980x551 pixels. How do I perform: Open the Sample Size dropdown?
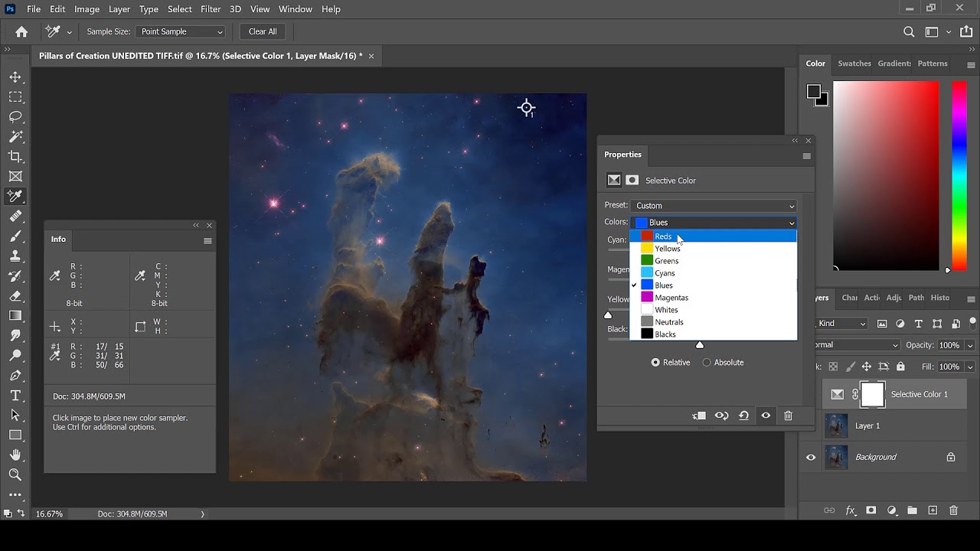[181, 31]
